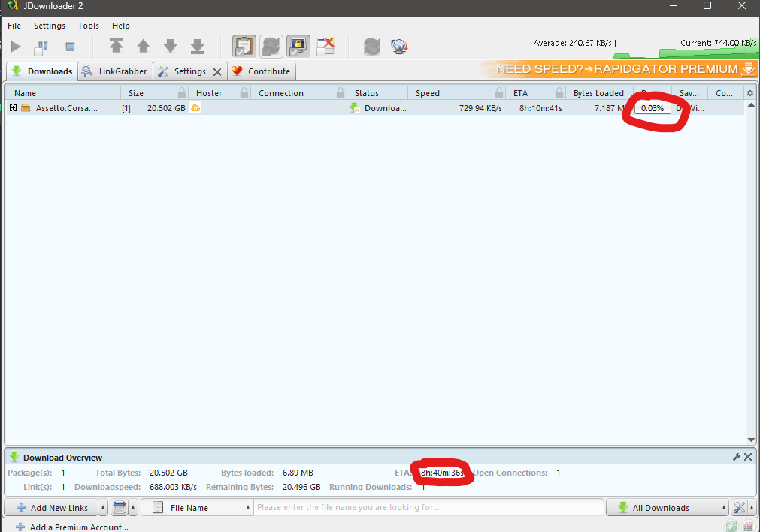Image resolution: width=760 pixels, height=532 pixels.
Task: Move selection to bottom with underlined down arrow
Action: [x=197, y=46]
